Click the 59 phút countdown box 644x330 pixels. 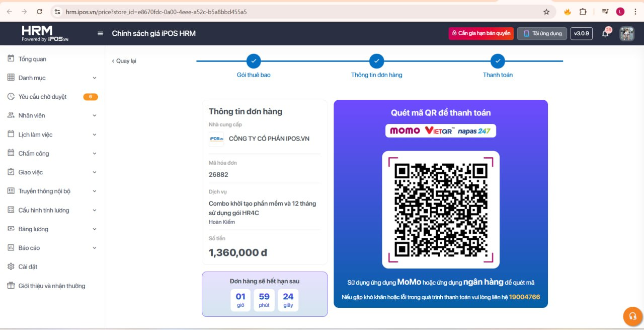point(264,300)
